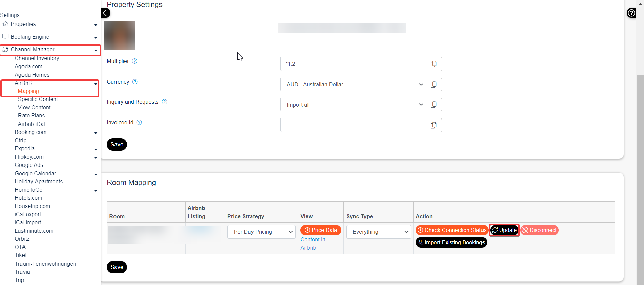Open Housetrip.com channel in sidebar
Viewport: 644px width, 285px height.
pos(32,206)
